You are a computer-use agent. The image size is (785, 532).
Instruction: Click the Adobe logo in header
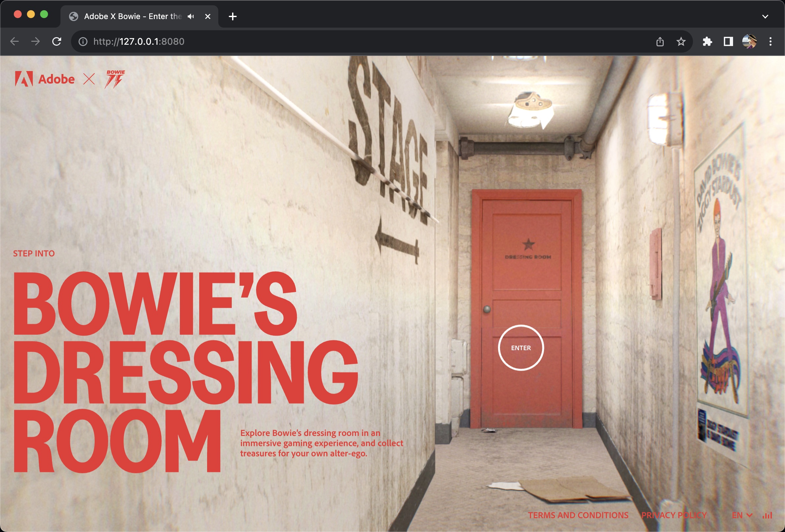[x=45, y=79]
